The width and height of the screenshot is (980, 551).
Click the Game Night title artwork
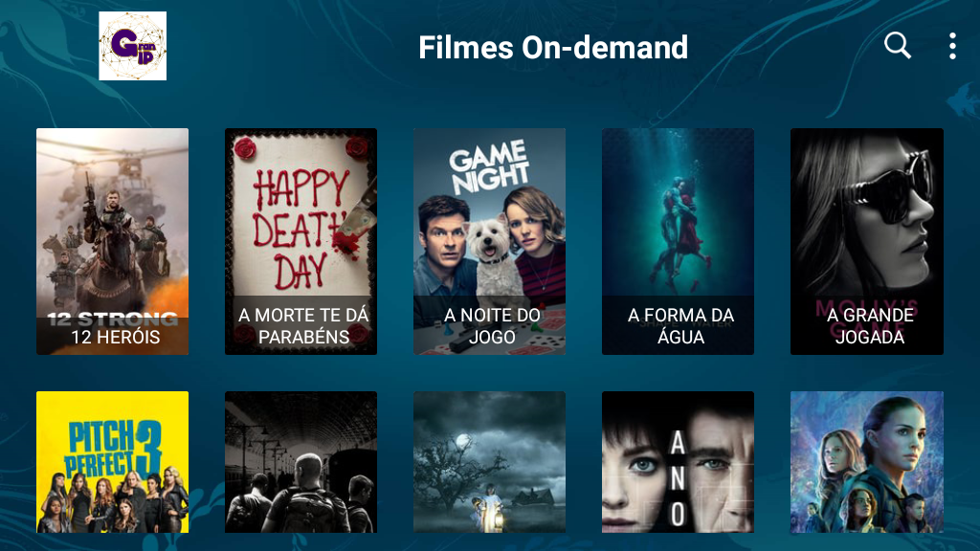click(489, 166)
